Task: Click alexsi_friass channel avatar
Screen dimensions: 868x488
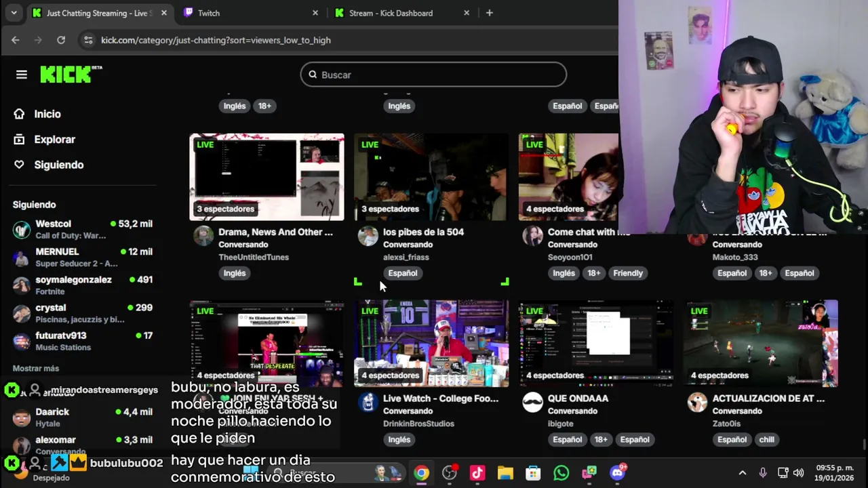Action: point(368,236)
